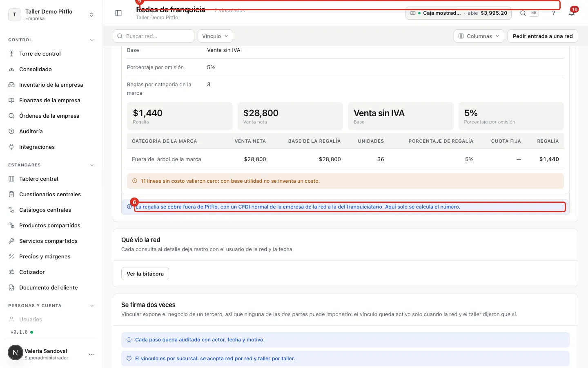Open the Vínculo filter dropdown
The image size is (588, 368).
[215, 36]
